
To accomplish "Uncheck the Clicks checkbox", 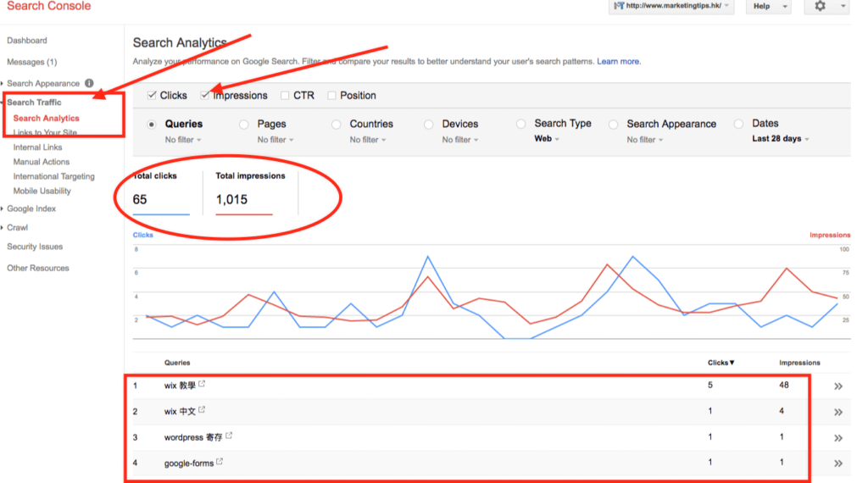I will coord(152,95).
